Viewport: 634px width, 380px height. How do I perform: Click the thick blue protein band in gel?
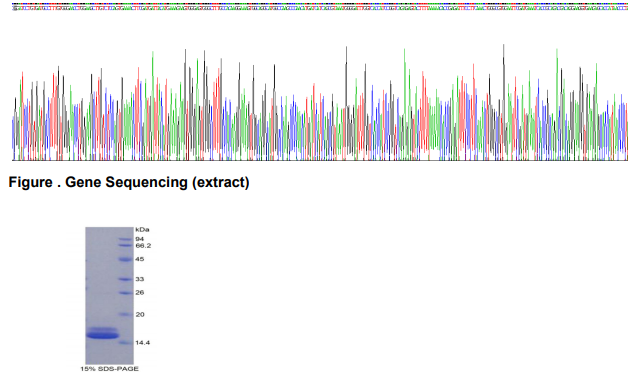pyautogui.click(x=103, y=335)
